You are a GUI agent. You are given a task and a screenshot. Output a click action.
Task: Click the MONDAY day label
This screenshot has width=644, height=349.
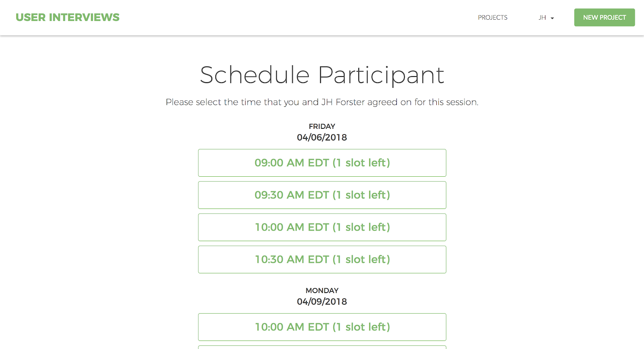point(322,291)
